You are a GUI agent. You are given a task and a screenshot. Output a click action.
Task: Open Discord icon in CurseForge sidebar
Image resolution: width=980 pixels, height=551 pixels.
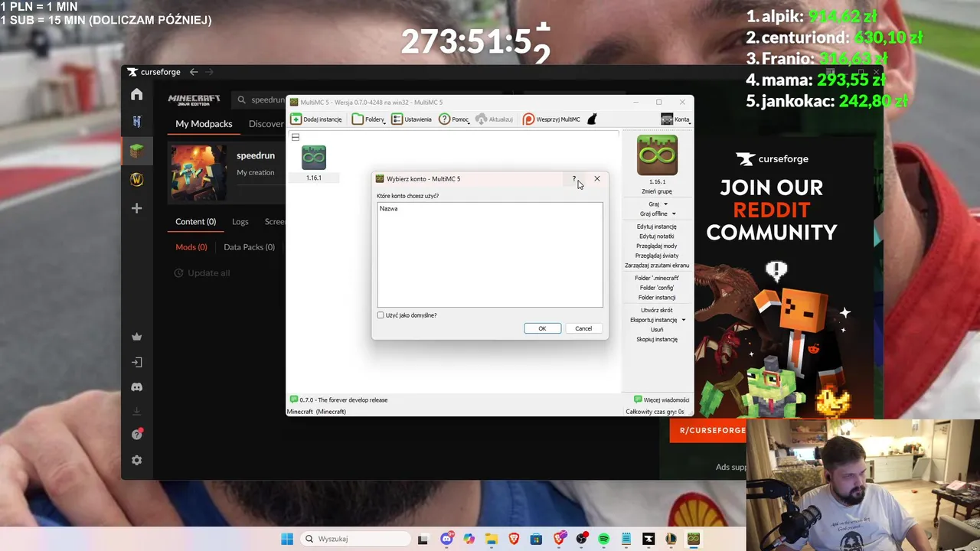click(x=137, y=387)
